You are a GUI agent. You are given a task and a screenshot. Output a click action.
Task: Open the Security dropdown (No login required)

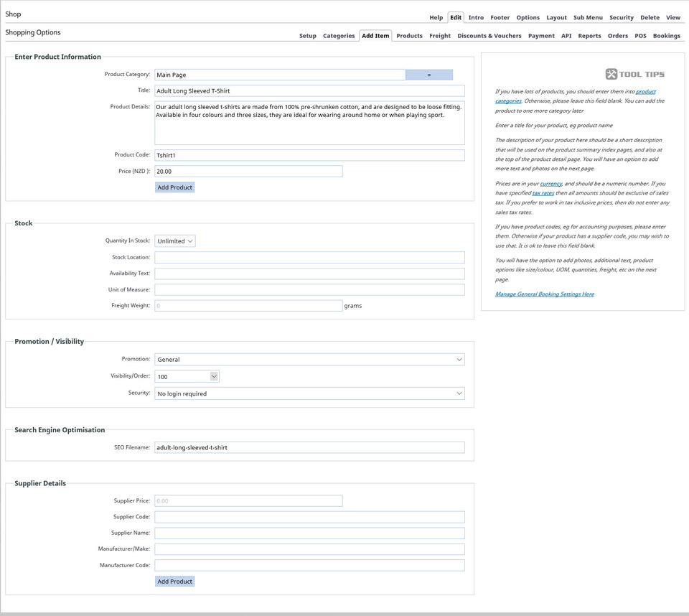click(x=309, y=393)
